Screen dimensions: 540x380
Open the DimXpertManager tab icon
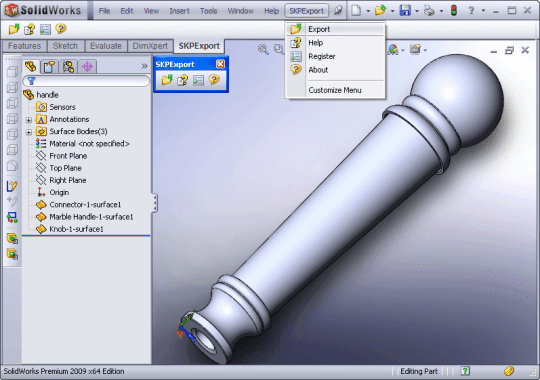pyautogui.click(x=87, y=66)
